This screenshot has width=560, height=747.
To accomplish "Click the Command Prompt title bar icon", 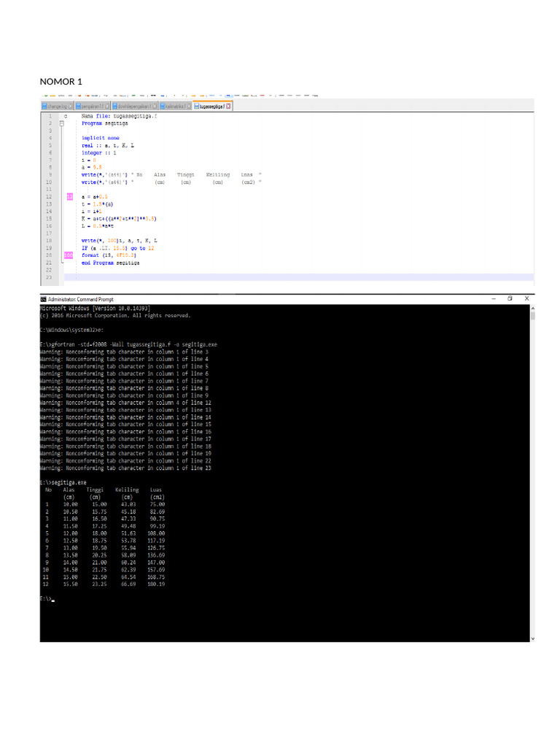I will click(43, 299).
